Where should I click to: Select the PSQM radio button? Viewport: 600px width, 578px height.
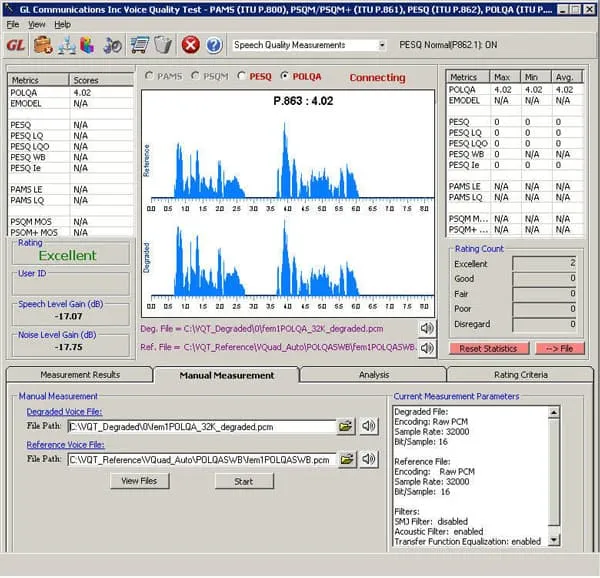pyautogui.click(x=195, y=76)
